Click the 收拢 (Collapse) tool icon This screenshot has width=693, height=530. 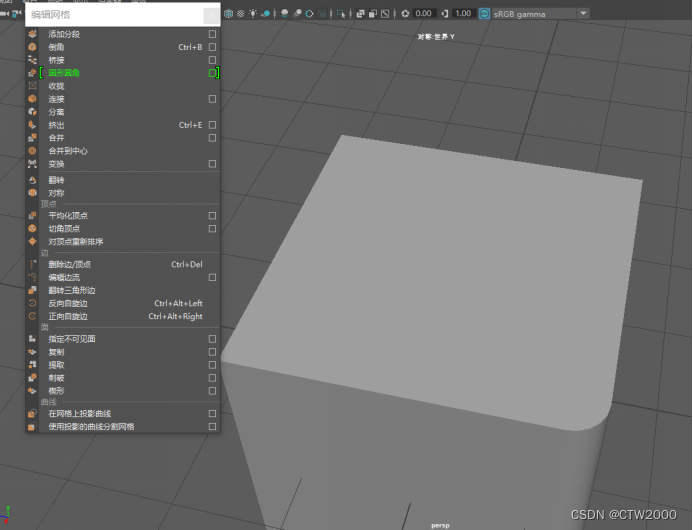32,86
